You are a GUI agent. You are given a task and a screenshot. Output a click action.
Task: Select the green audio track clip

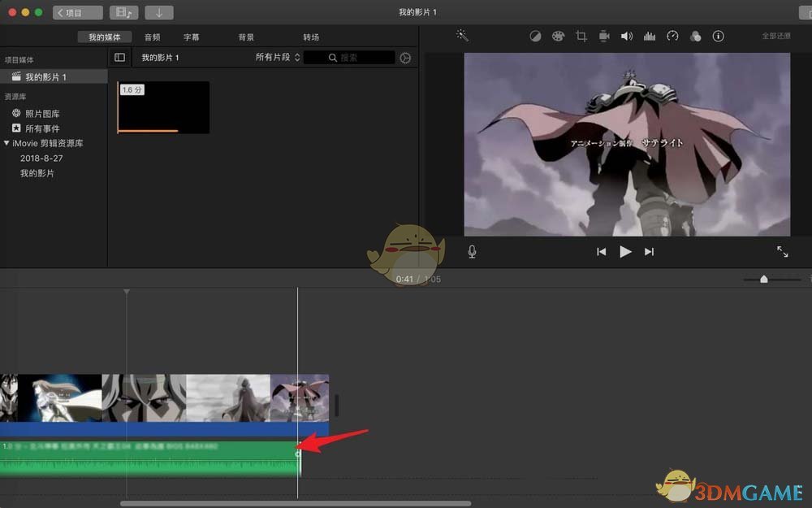click(150, 458)
